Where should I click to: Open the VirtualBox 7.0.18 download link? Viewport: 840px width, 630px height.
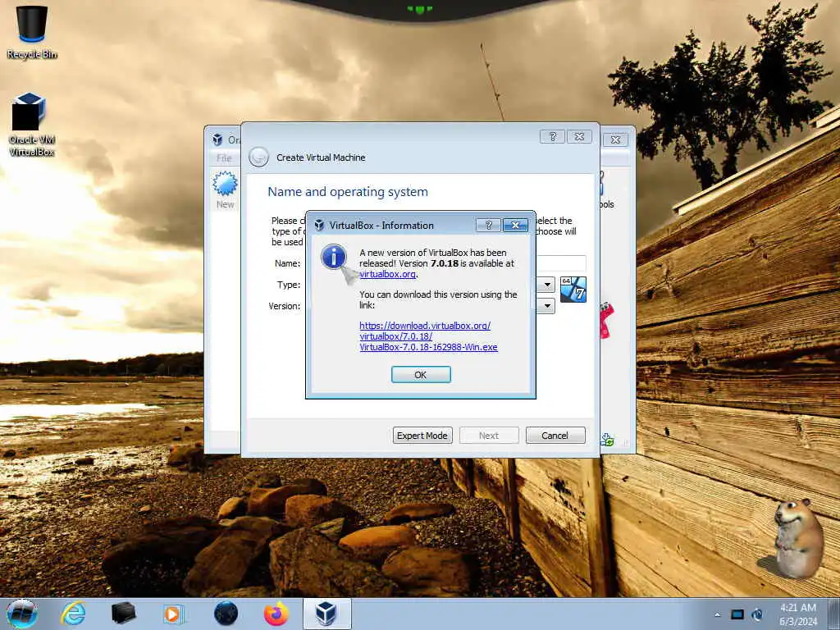click(428, 336)
